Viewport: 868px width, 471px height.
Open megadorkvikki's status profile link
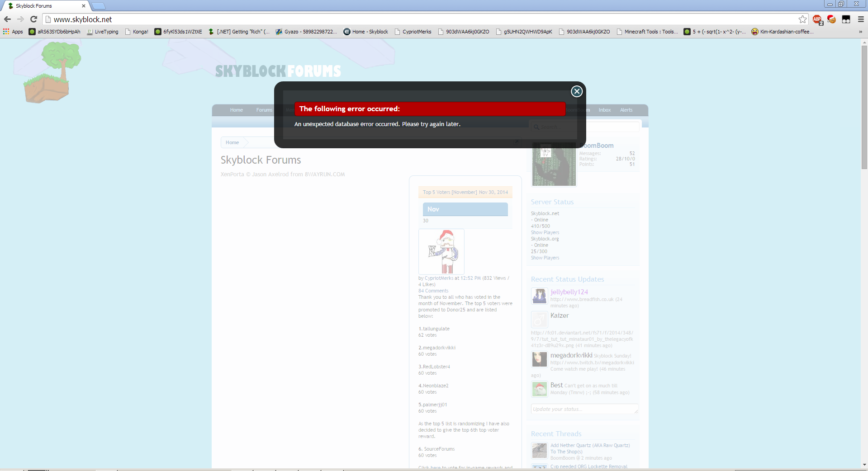click(571, 355)
